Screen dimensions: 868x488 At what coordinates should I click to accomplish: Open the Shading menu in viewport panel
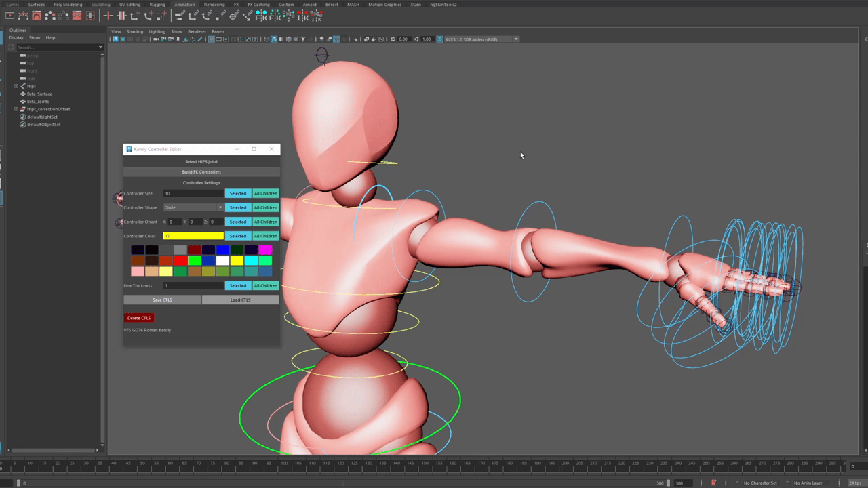134,31
